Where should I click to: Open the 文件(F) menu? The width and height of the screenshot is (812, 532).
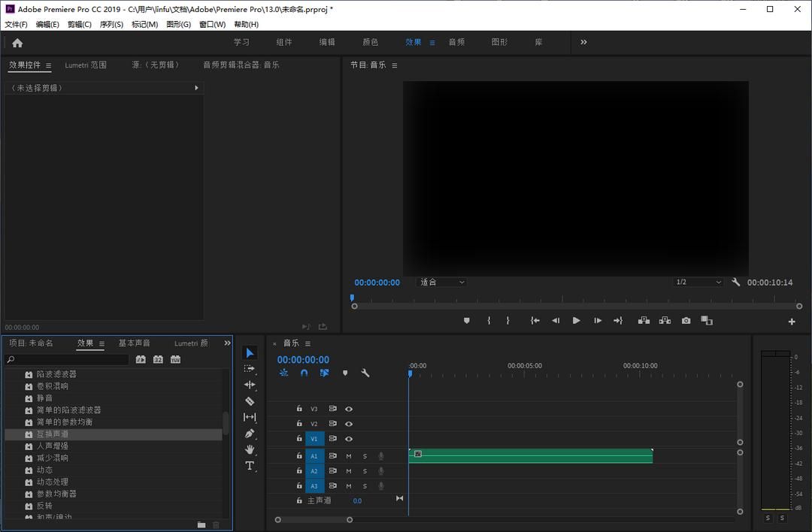[x=16, y=24]
